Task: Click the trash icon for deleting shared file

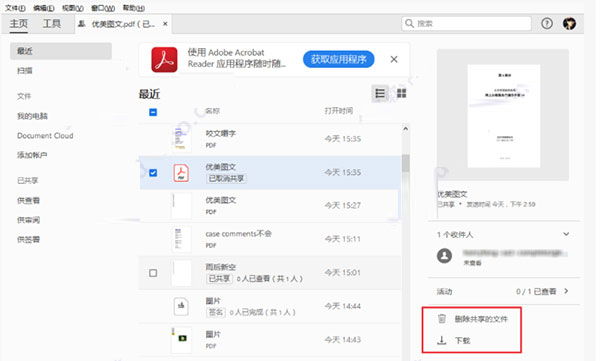Action: pos(442,319)
